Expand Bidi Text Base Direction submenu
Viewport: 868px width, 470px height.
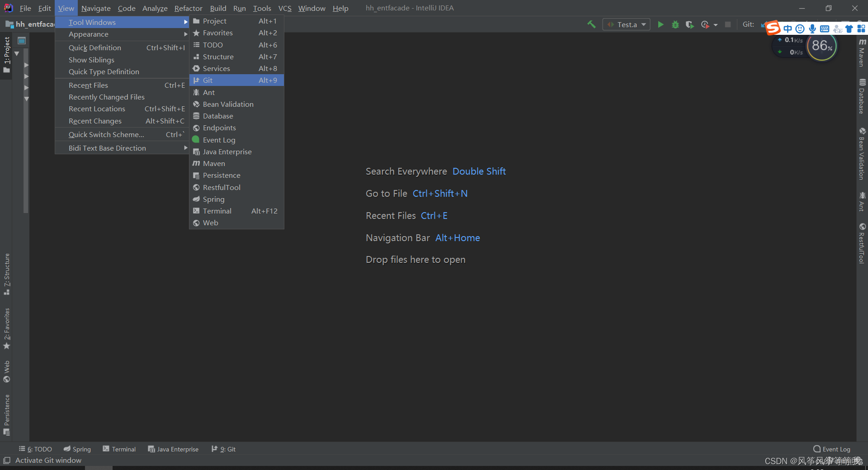pos(122,148)
